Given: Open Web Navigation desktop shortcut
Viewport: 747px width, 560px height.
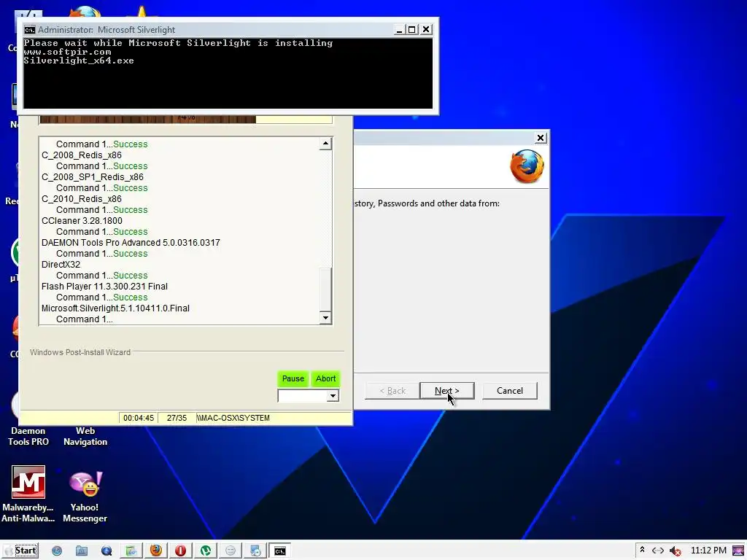Looking at the screenshot, I should tap(85, 436).
